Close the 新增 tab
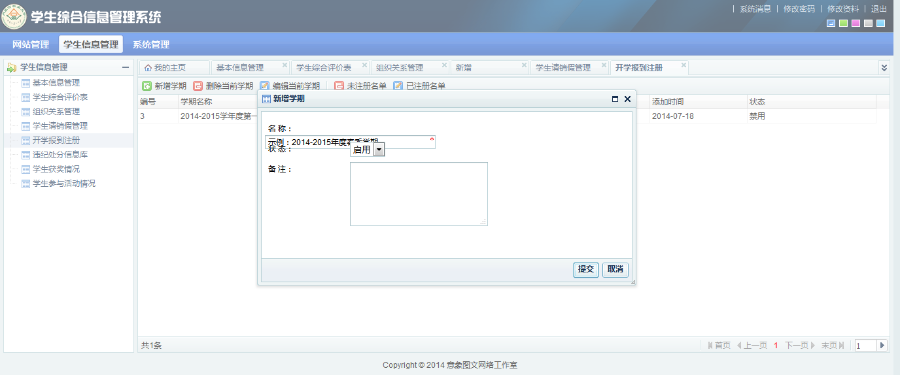 524,65
